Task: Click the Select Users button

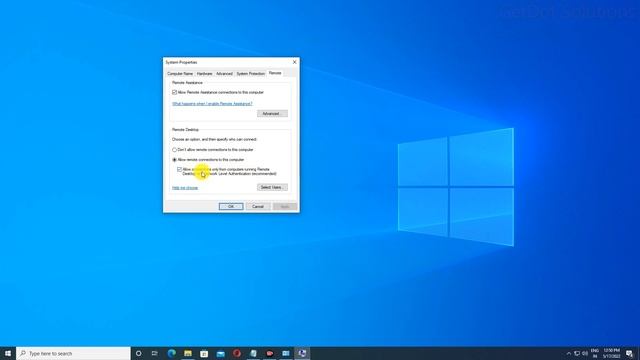Action: (x=272, y=187)
